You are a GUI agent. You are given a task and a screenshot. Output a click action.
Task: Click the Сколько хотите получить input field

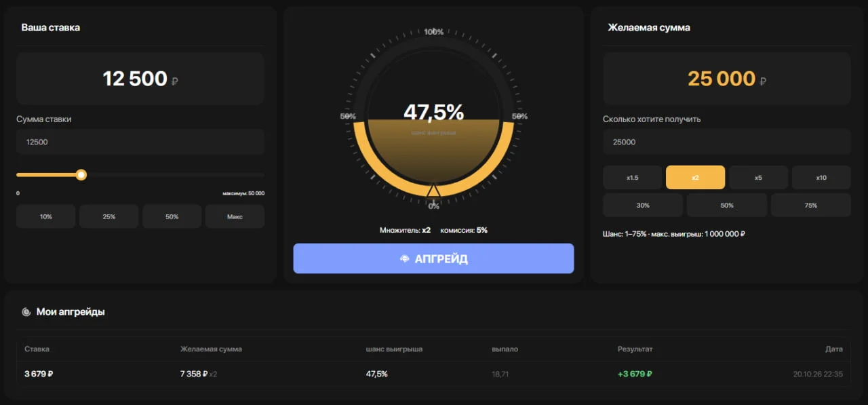tap(727, 142)
